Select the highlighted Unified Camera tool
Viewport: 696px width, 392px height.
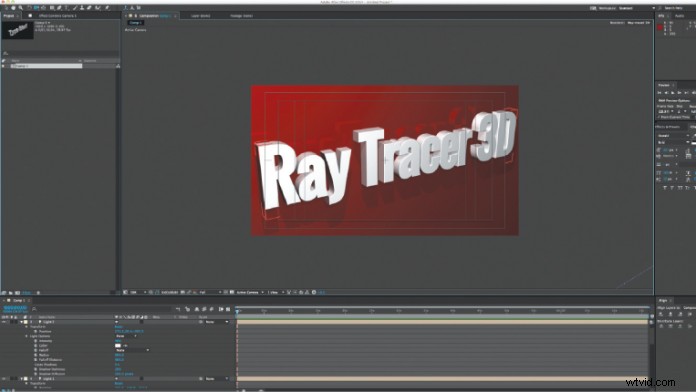point(36,8)
